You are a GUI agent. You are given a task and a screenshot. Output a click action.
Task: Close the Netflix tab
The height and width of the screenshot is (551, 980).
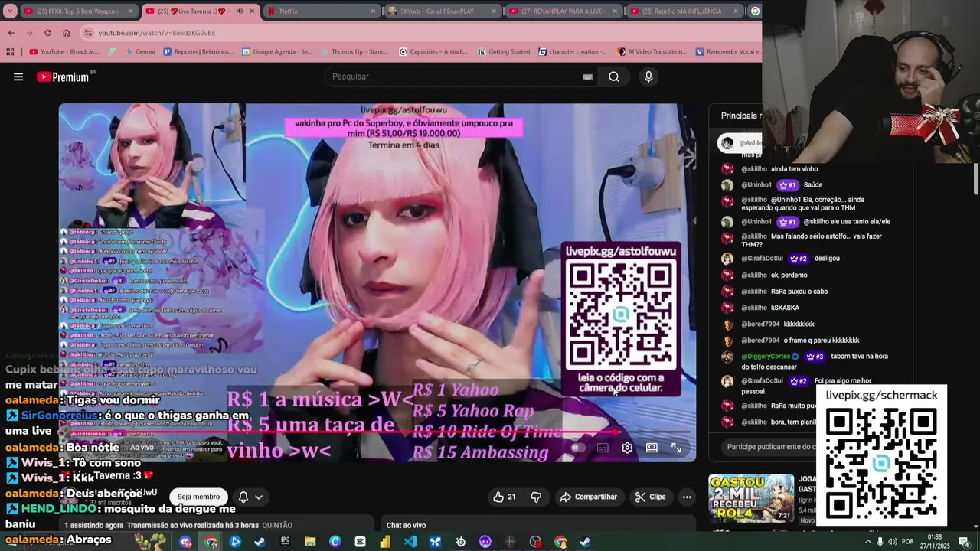[373, 11]
